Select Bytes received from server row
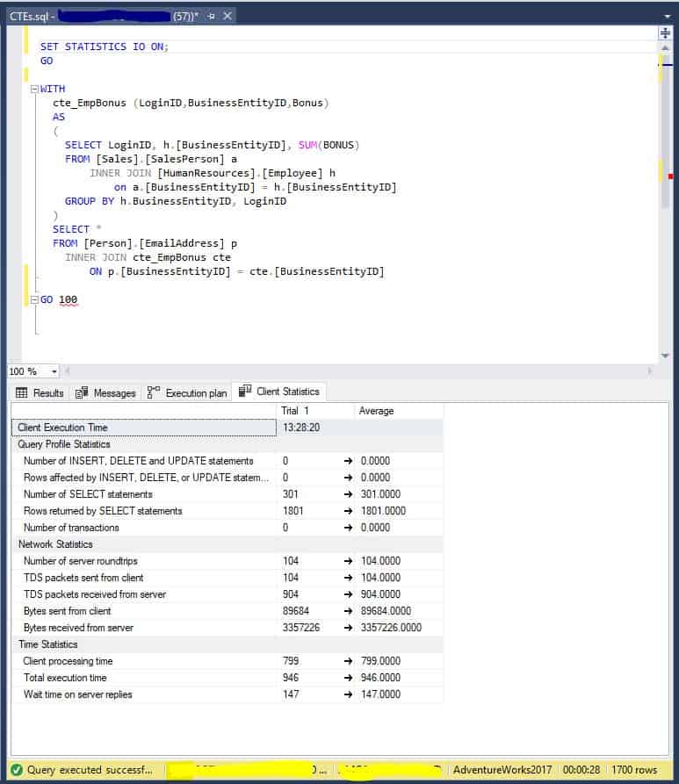This screenshot has height=784, width=679. click(x=228, y=628)
